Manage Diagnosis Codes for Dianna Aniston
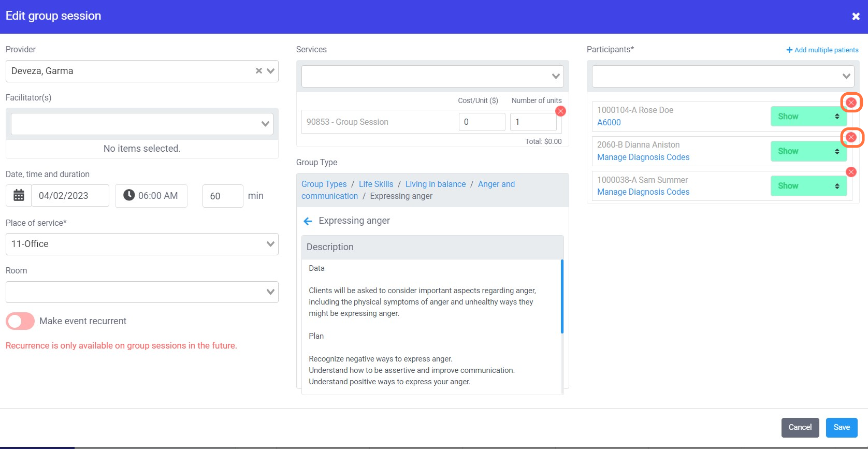The height and width of the screenshot is (449, 868). click(643, 157)
